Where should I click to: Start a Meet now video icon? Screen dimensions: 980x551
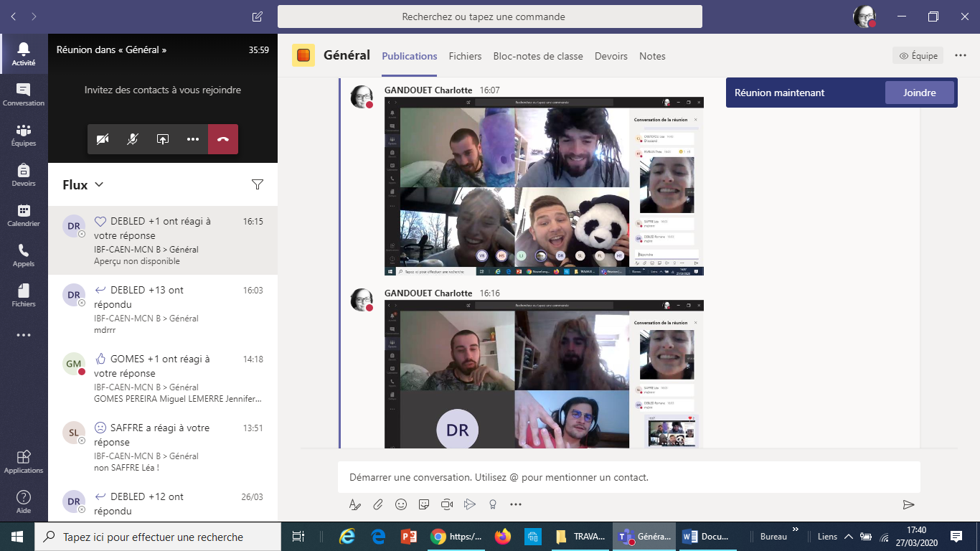pos(447,504)
